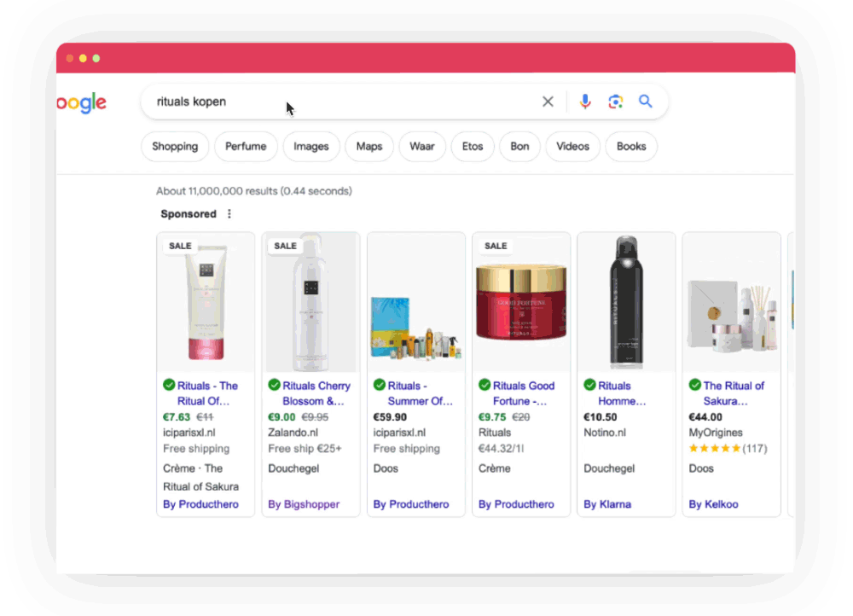Click the 'By Bigshopper' link
Viewport: 853px width, 616px height.
pyautogui.click(x=304, y=504)
